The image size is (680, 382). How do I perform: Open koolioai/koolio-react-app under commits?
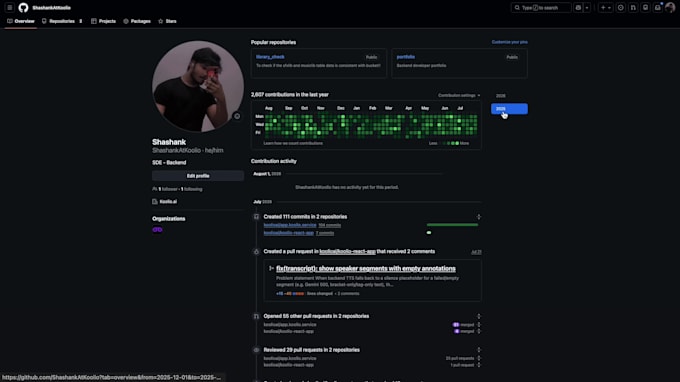pos(288,233)
